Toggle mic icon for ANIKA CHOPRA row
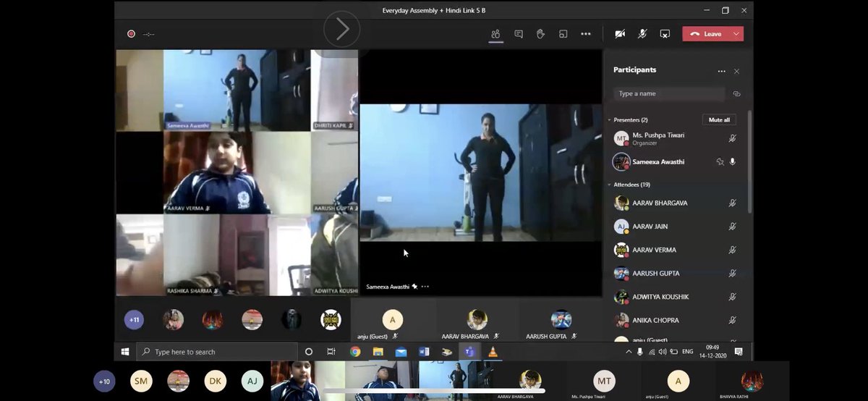The image size is (868, 401). pos(732,320)
